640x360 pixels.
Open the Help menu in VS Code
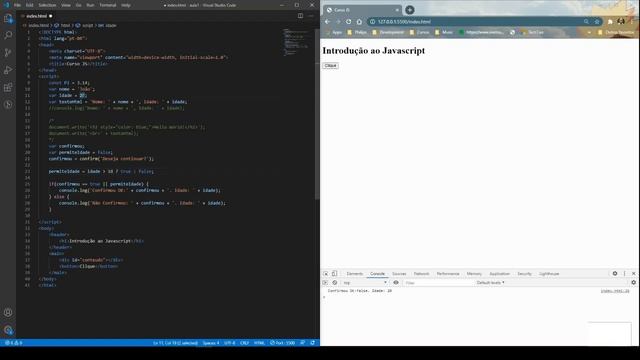tap(126, 5)
